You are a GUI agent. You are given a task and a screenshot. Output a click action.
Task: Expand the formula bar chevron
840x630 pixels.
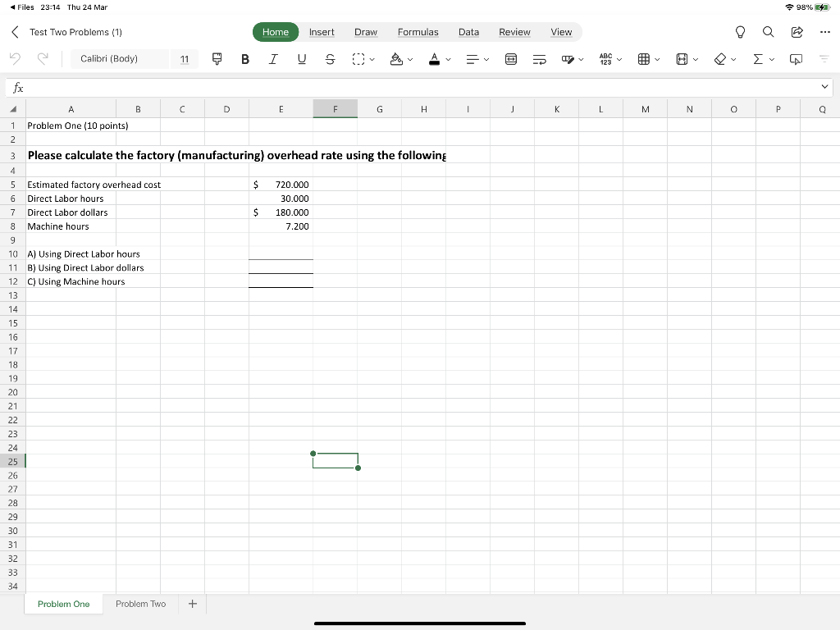[x=824, y=87]
